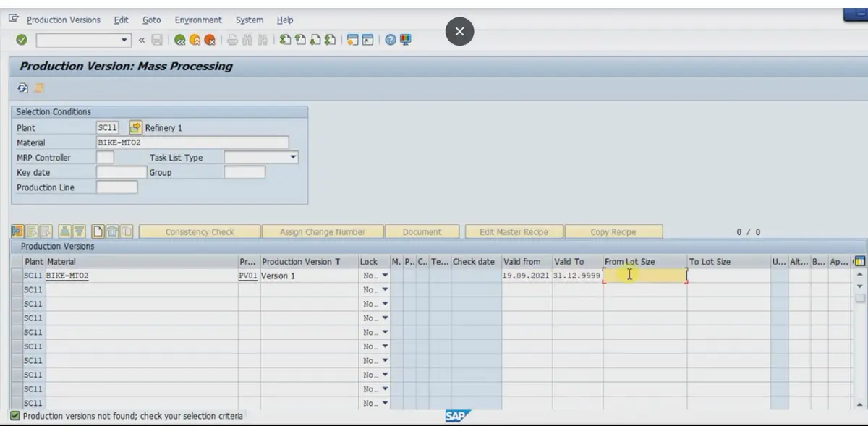Open the Edit menu
868x434 pixels.
[x=122, y=20]
